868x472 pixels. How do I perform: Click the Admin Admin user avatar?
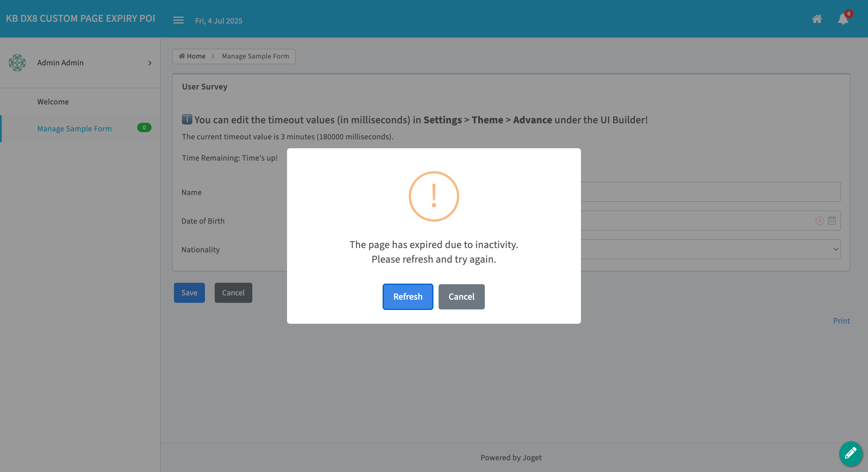(x=17, y=63)
